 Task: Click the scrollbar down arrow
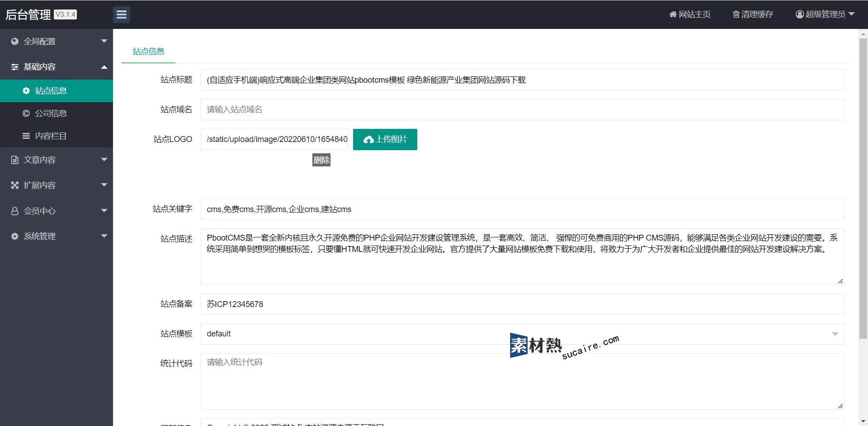click(x=863, y=421)
